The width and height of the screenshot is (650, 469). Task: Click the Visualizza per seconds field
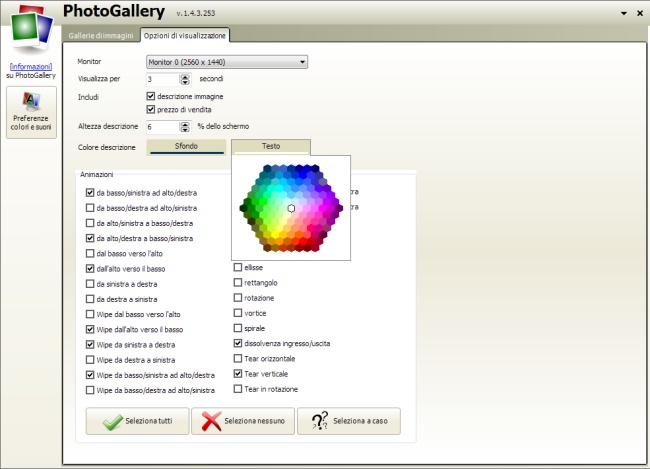pos(162,79)
